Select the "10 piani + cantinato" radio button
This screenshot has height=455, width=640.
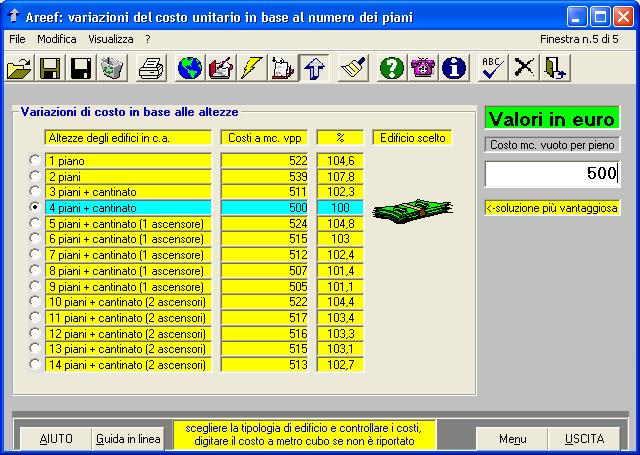[36, 302]
